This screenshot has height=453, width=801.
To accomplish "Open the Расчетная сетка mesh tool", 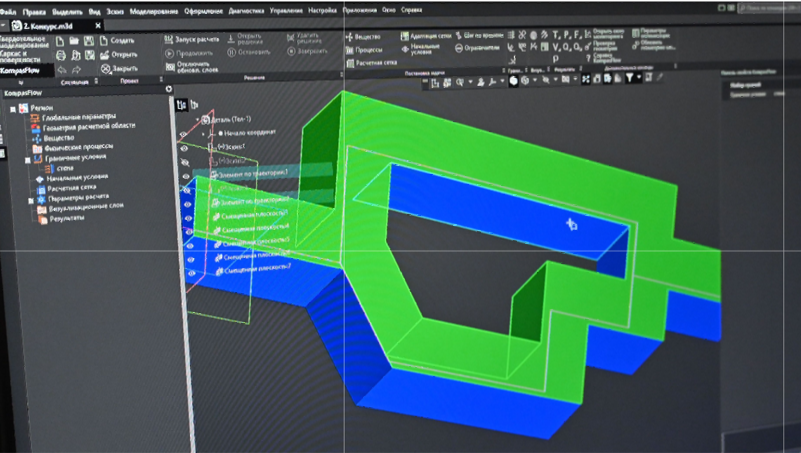I will 349,62.
